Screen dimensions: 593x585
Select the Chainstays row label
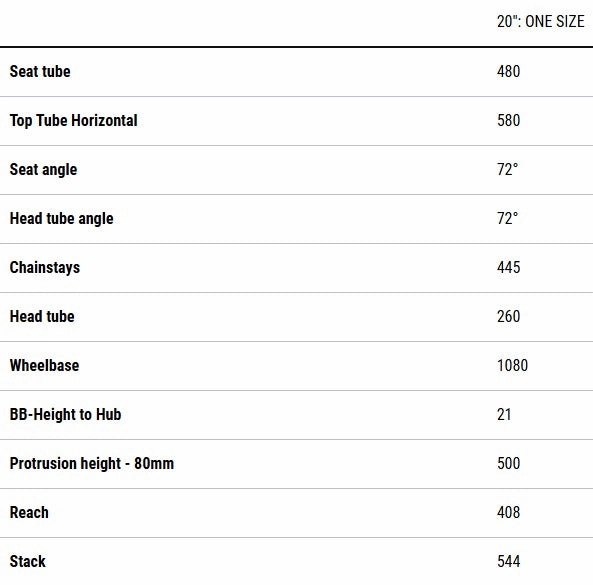pos(45,268)
